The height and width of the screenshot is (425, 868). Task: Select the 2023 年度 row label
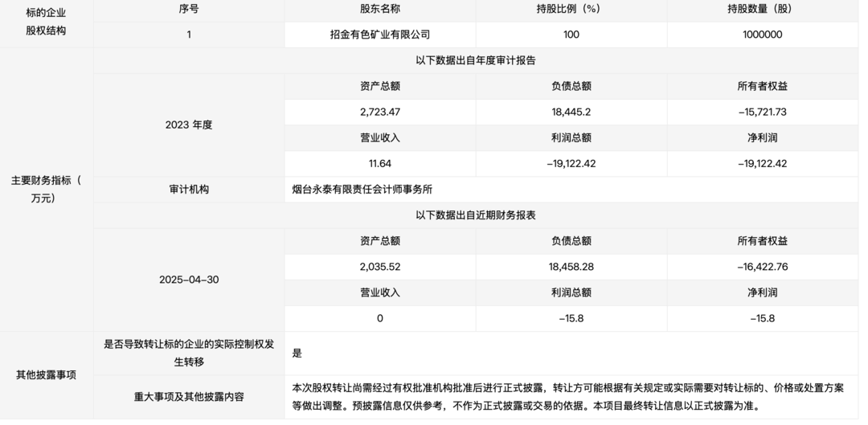click(189, 125)
